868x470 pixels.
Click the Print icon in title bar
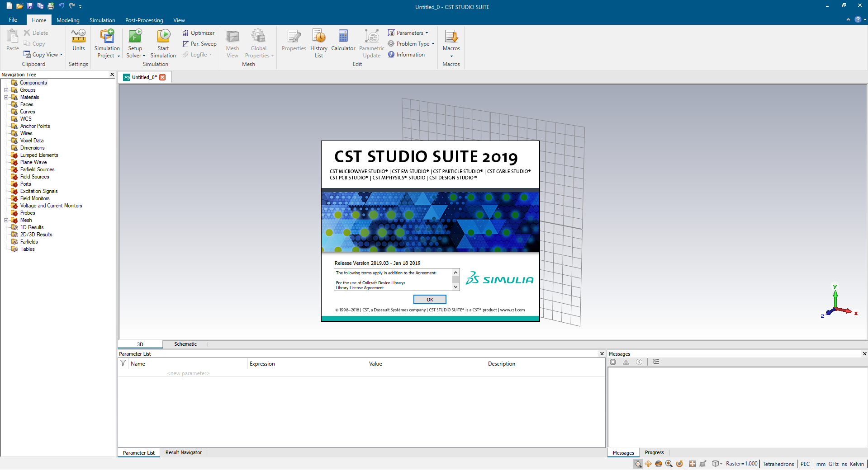pyautogui.click(x=51, y=6)
